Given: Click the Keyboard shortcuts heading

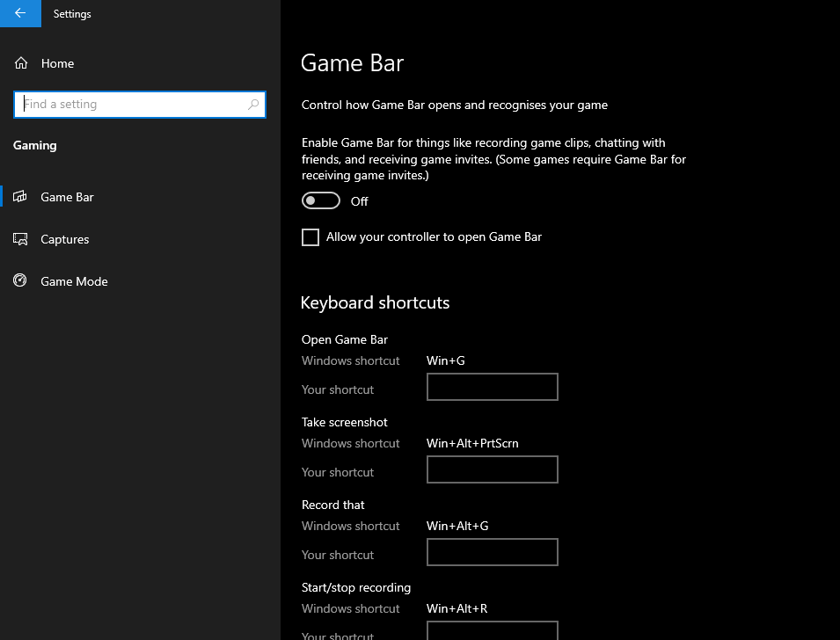Looking at the screenshot, I should click(375, 302).
